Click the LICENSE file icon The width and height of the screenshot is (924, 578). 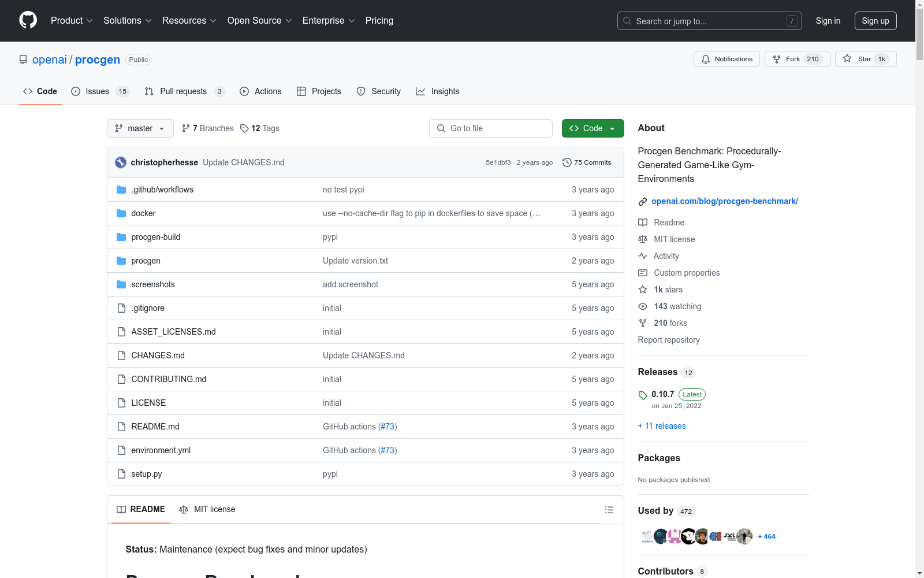coord(121,403)
